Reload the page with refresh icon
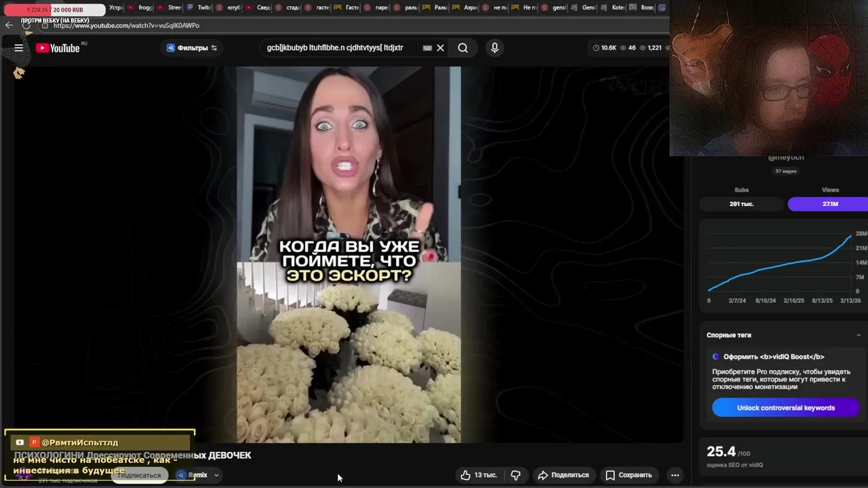This screenshot has height=488, width=868. [x=26, y=25]
